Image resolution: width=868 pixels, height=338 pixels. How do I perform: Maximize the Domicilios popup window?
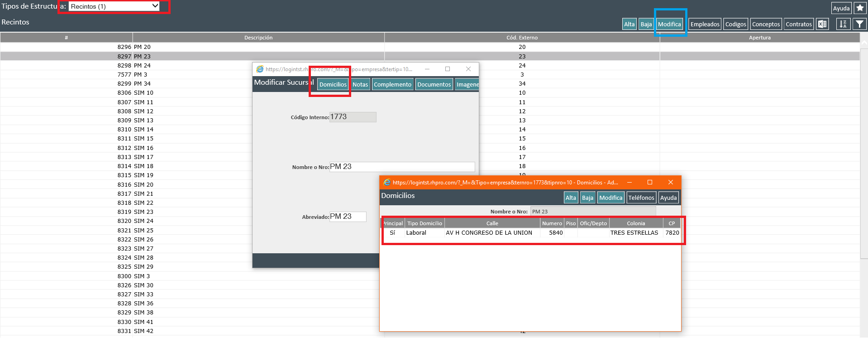(649, 182)
